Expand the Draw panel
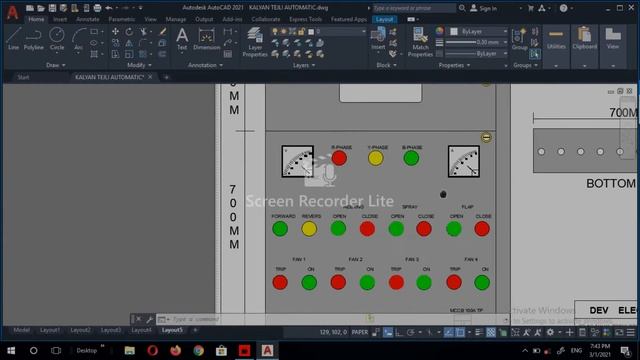Viewport: 640px width, 360px height. (56, 65)
